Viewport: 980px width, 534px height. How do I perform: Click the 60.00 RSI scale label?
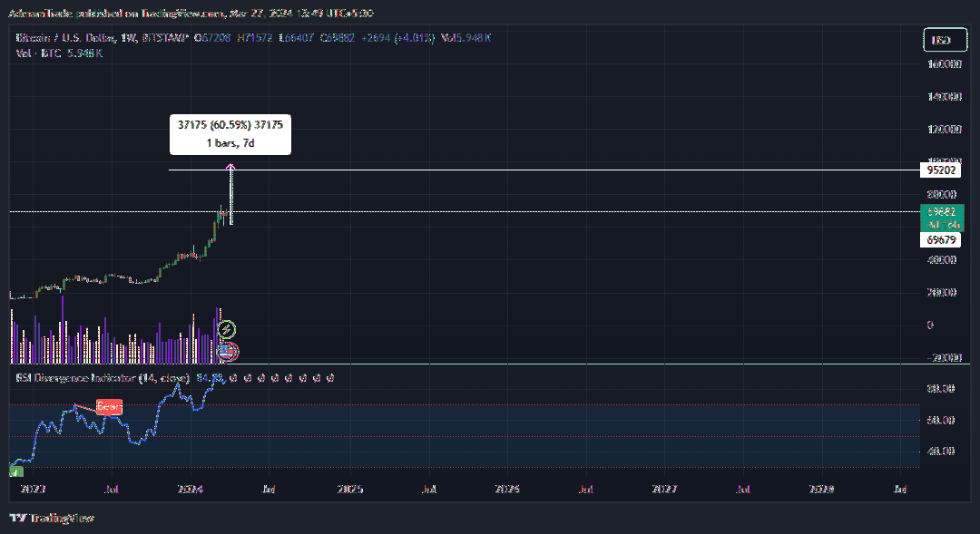pyautogui.click(x=941, y=421)
